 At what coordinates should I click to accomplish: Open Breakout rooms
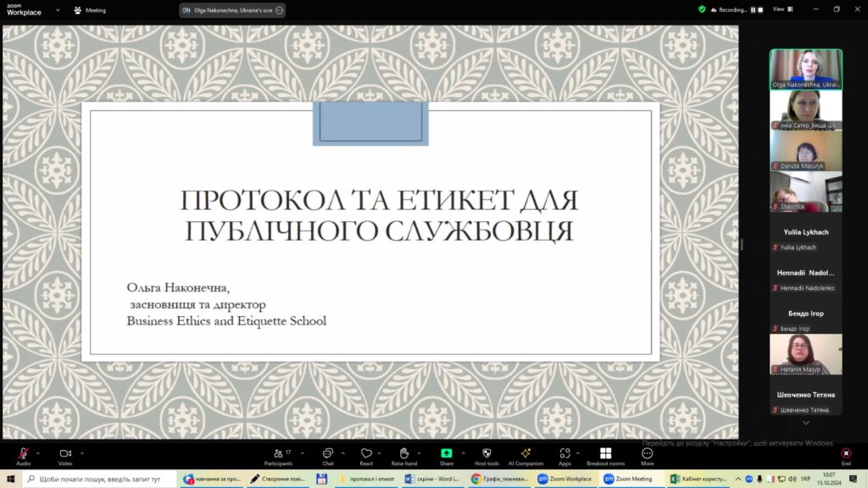click(x=605, y=456)
